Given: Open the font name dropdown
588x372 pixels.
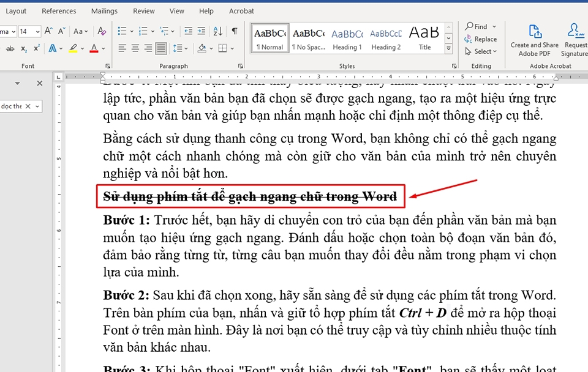Looking at the screenshot, I should pyautogui.click(x=13, y=31).
